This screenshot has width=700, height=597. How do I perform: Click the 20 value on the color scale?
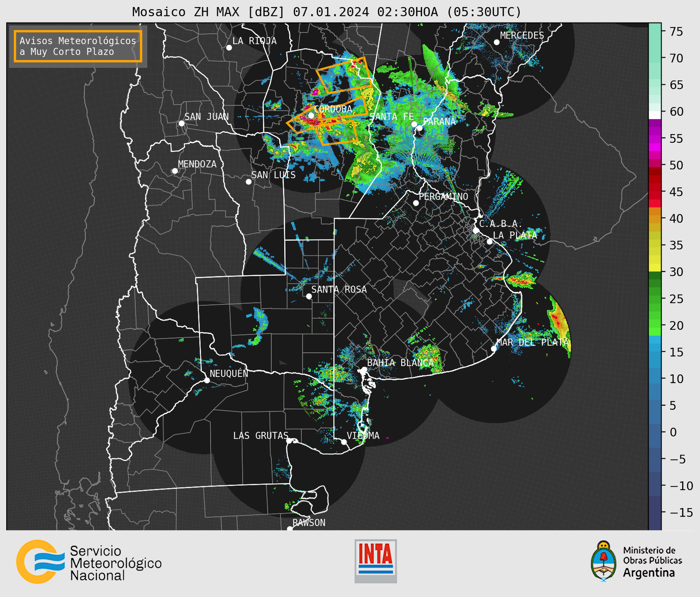[676, 325]
